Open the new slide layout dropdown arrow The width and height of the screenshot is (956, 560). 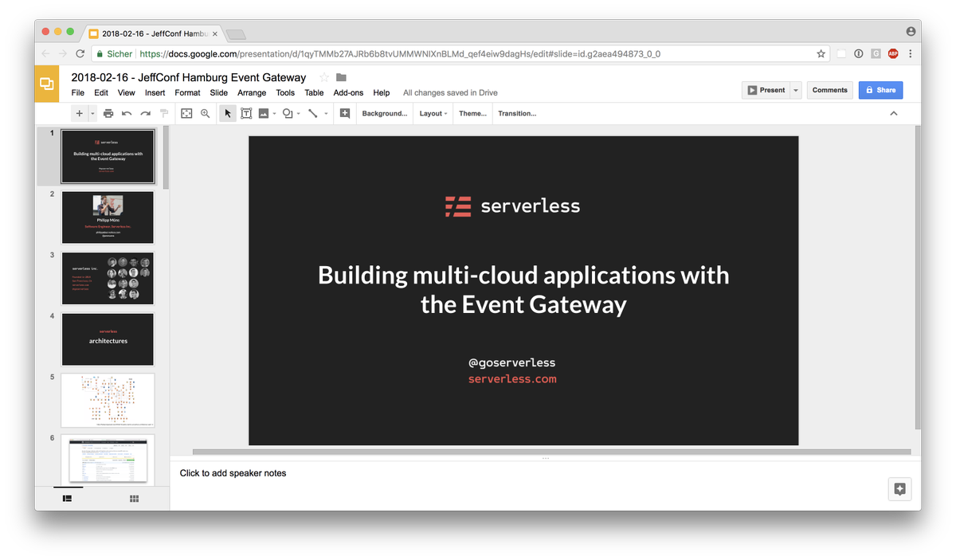click(x=92, y=114)
